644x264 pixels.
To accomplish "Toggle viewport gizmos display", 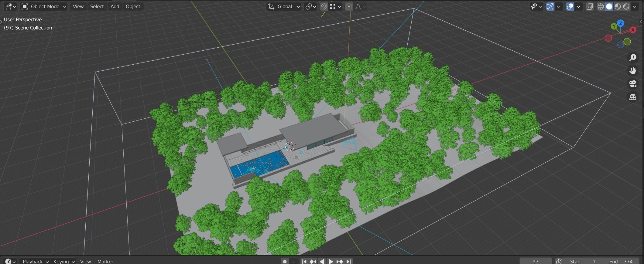I will click(x=550, y=6).
